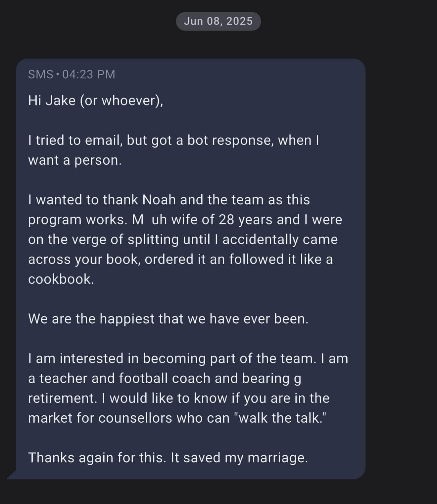Viewport: 437px width, 504px height.
Task: Select the name 'Jake' in the greeting
Action: click(x=61, y=101)
